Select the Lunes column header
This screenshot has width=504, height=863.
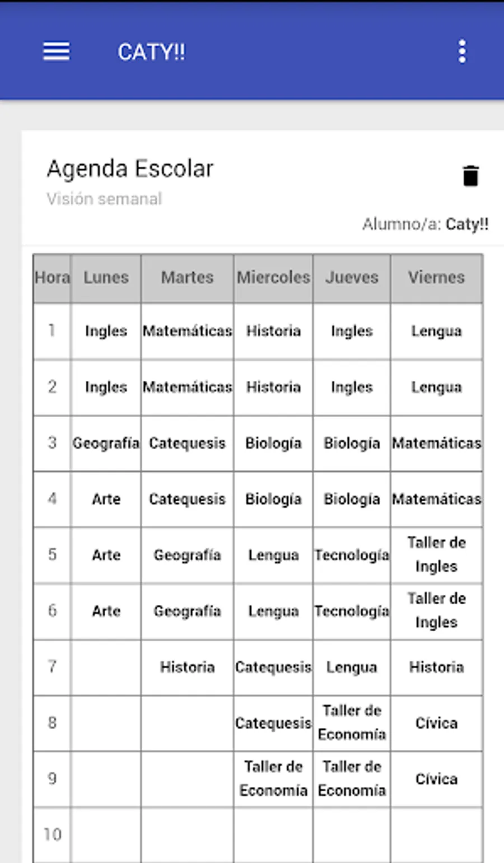(106, 278)
